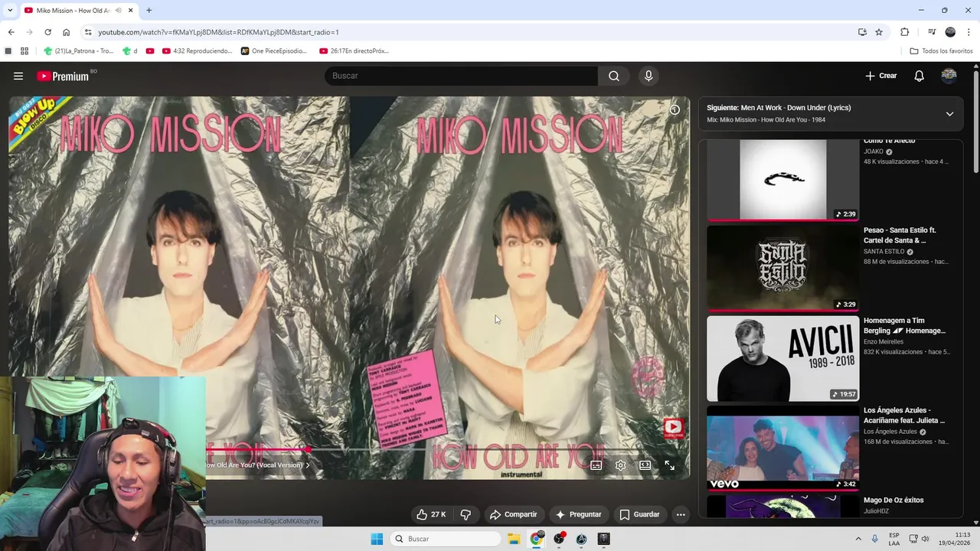The height and width of the screenshot is (551, 980).
Task: Go to YouTube Premium home logo
Action: [x=64, y=76]
